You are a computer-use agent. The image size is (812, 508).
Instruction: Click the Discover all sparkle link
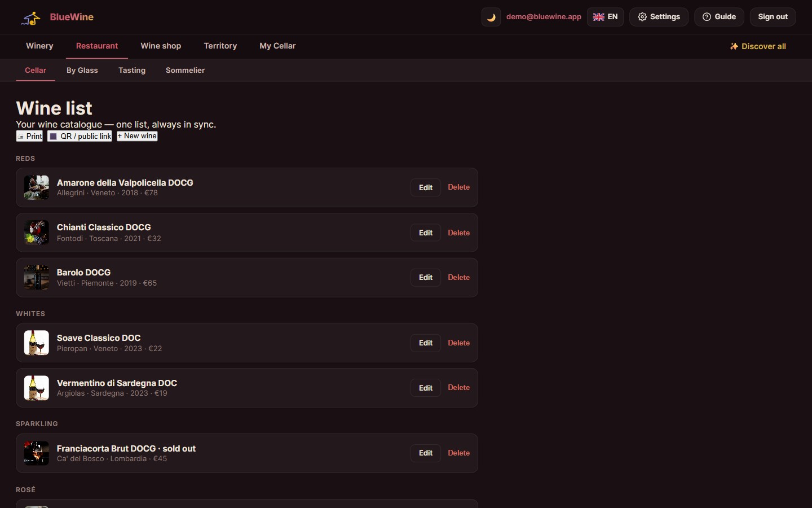point(758,46)
